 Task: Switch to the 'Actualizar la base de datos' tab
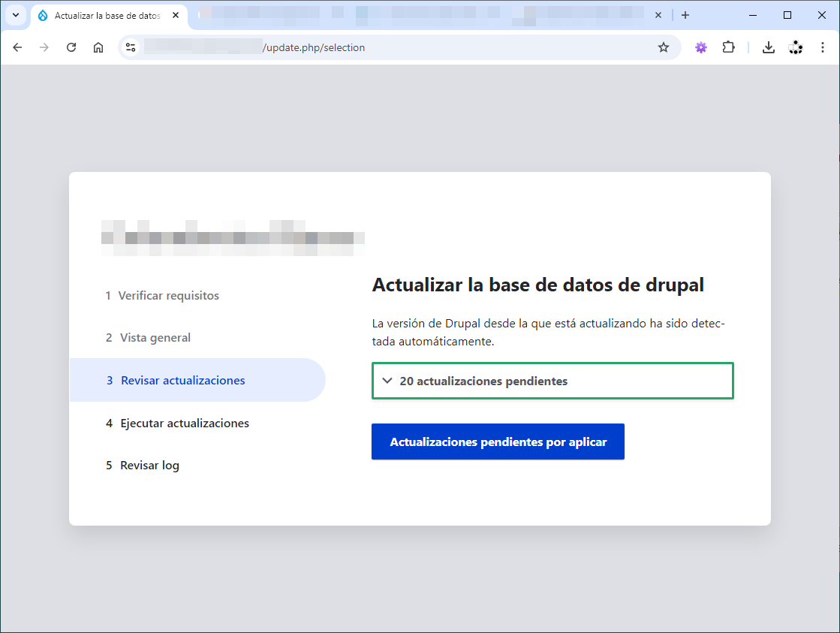110,16
